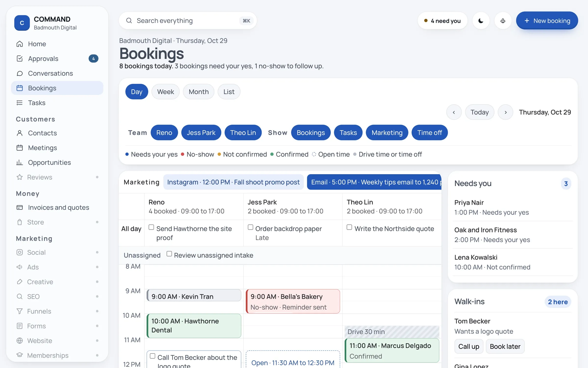Open the Contacts person icon
Image resolution: width=588 pixels, height=368 pixels.
[20, 133]
